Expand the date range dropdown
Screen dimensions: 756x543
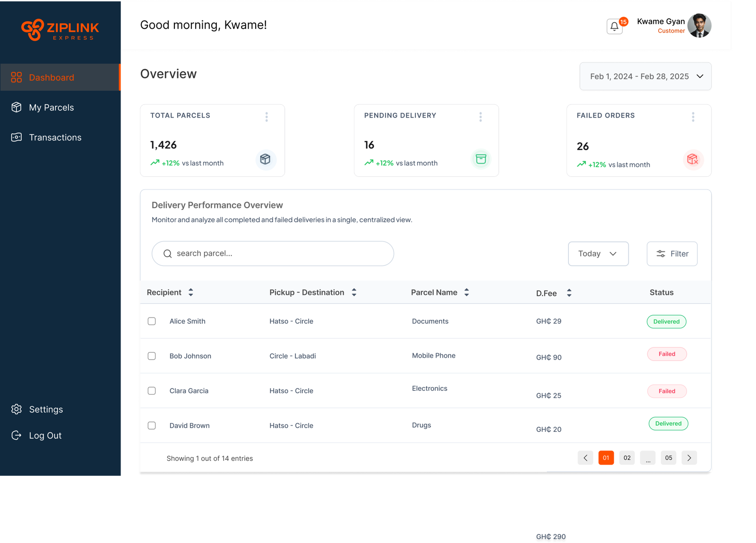645,76
